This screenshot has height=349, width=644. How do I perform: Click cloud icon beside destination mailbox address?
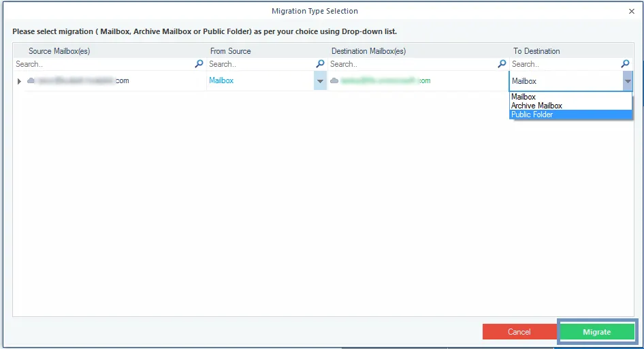click(x=334, y=80)
